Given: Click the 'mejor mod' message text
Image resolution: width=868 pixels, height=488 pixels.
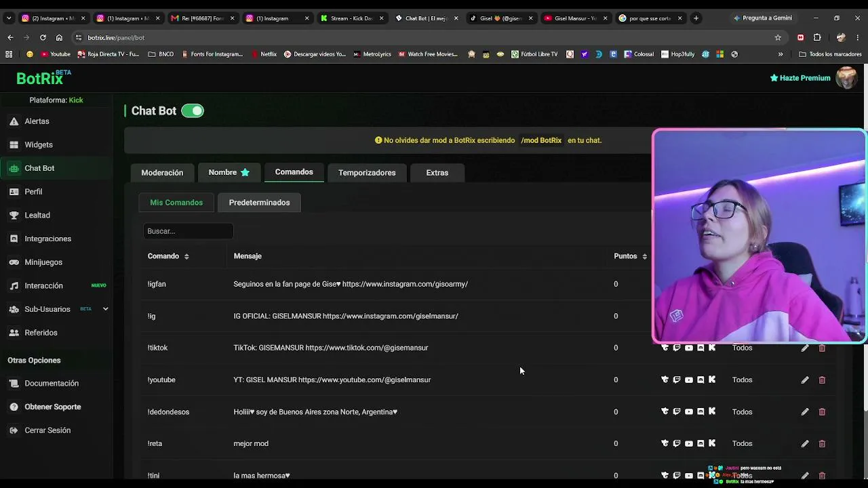Looking at the screenshot, I should [x=251, y=443].
